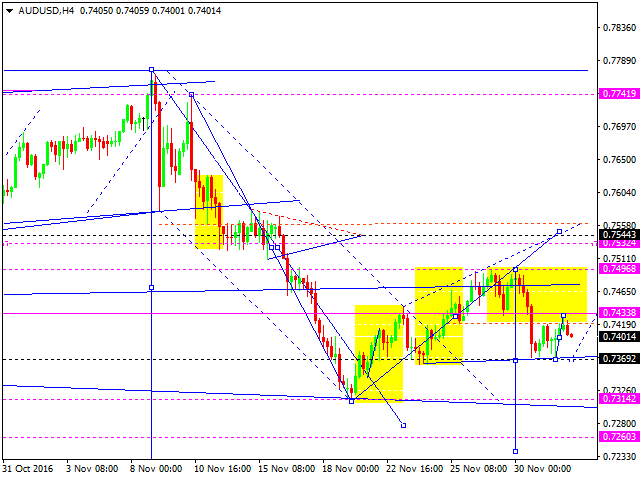Select the yellow rectangle around 10 Nov candles
640x480 pixels.
tap(209, 211)
